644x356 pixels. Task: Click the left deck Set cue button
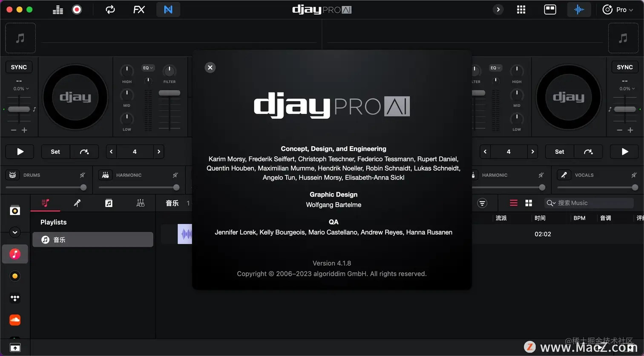pos(55,151)
